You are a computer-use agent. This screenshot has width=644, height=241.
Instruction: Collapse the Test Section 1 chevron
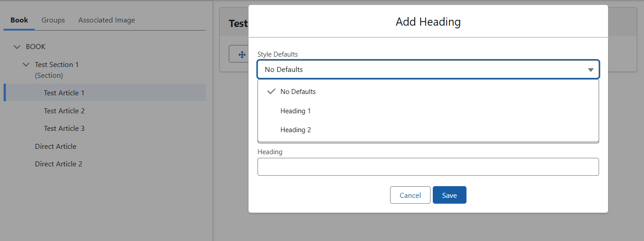pos(26,65)
